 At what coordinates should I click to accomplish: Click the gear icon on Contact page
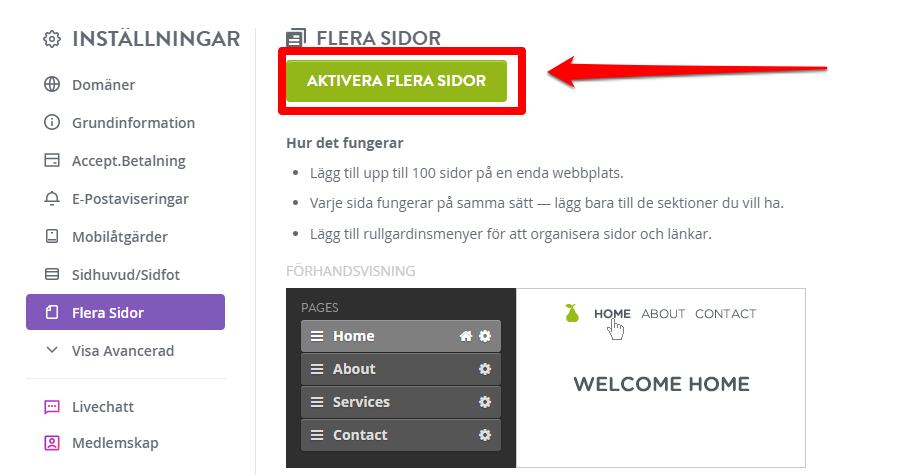tap(484, 435)
